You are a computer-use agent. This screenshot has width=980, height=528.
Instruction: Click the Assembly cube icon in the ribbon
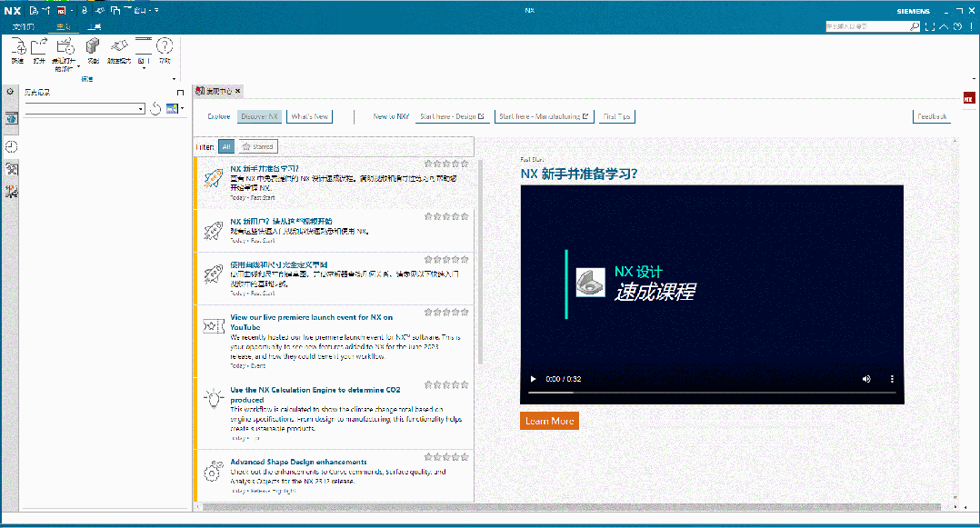[x=93, y=46]
